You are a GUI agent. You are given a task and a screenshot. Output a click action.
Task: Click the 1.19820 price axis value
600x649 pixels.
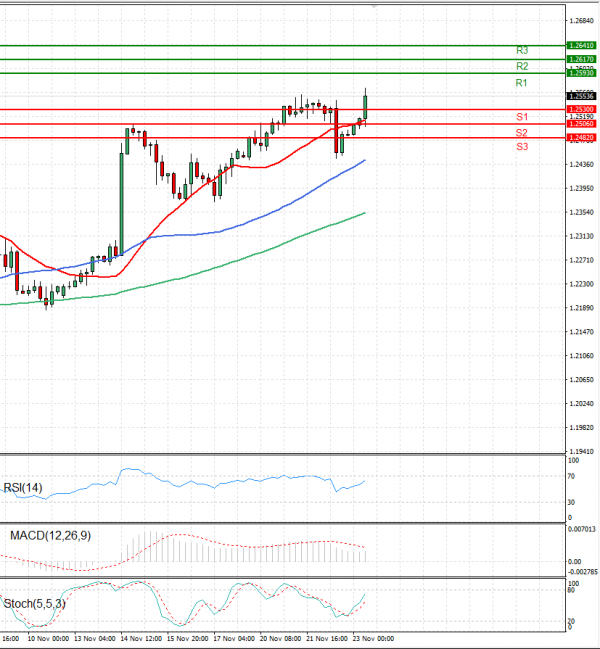point(581,428)
